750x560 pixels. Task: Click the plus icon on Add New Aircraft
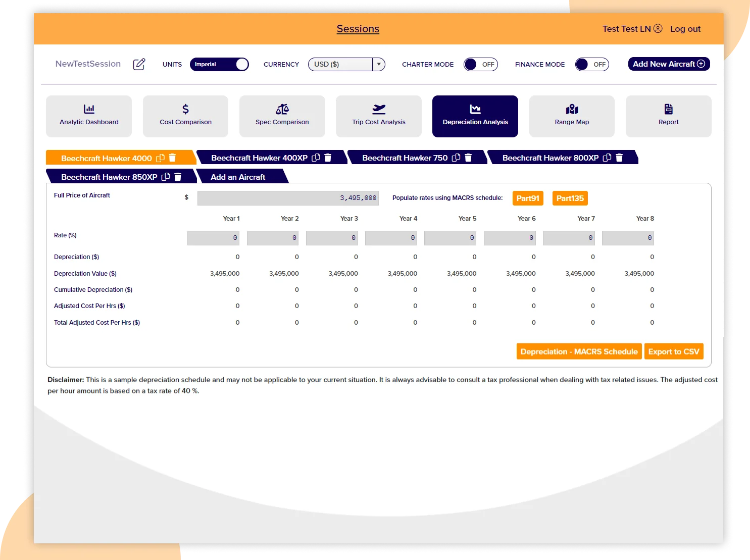coord(701,64)
